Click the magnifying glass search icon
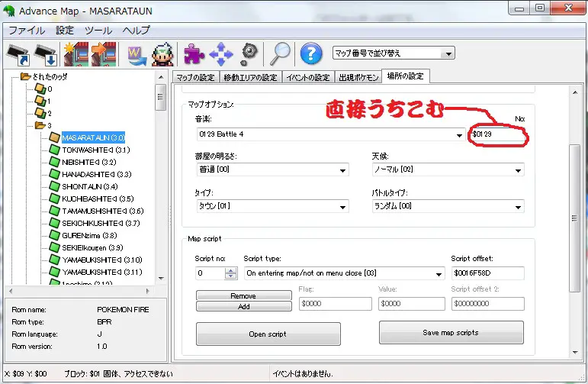The width and height of the screenshot is (588, 384). 280,53
